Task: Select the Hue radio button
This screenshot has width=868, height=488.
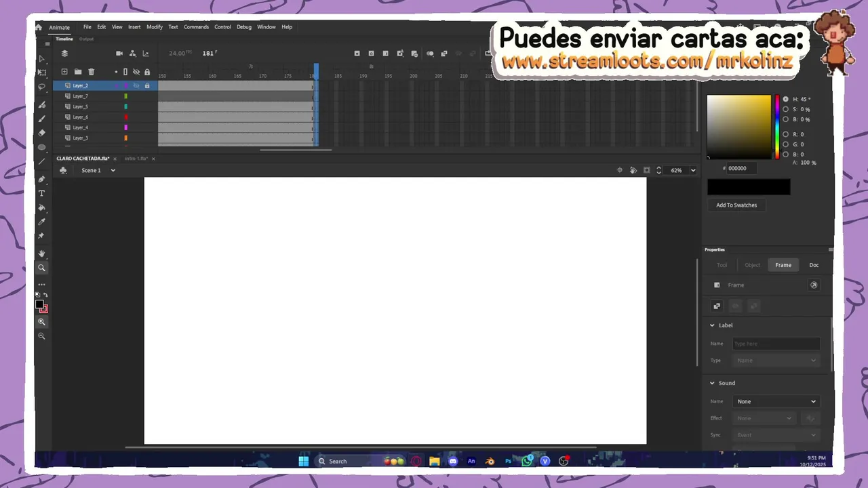Action: coord(785,99)
